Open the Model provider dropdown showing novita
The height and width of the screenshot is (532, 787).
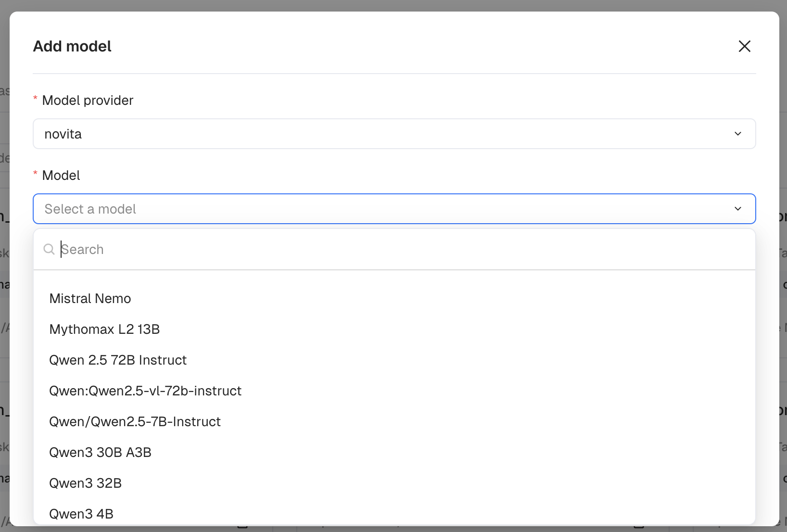tap(394, 134)
